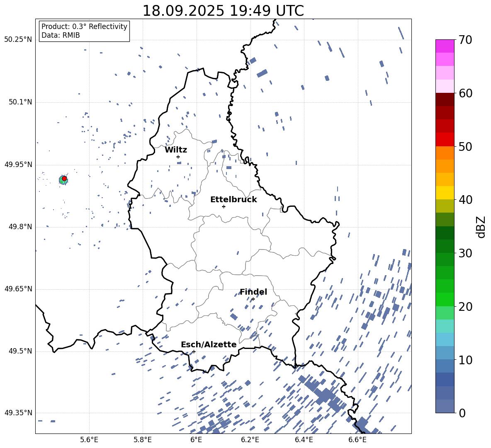This screenshot has height=448, width=491.
Task: Click latitude label 49.95°N
Action: [18, 165]
